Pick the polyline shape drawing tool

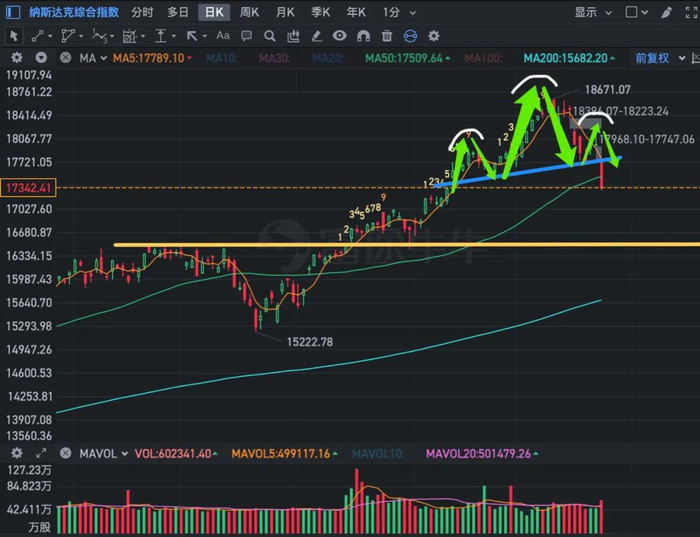pyautogui.click(x=67, y=36)
